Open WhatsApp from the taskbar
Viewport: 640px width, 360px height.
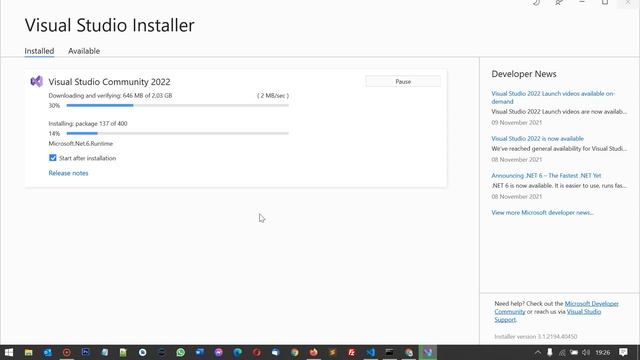[180, 352]
